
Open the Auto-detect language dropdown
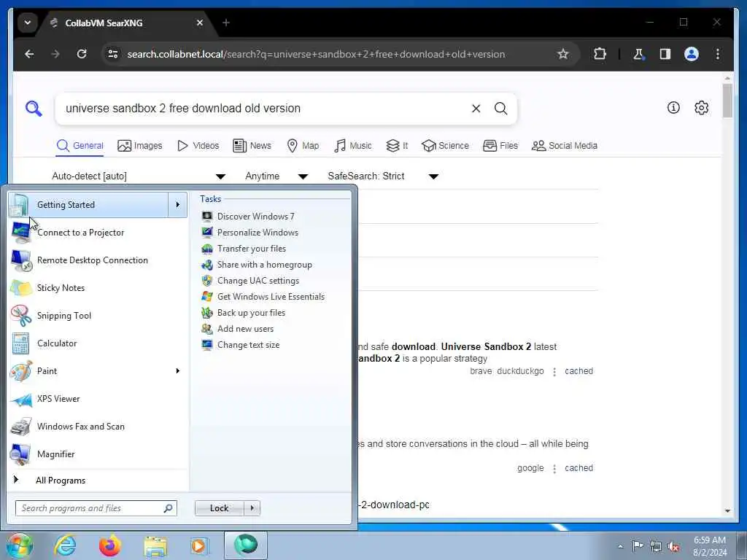point(138,176)
